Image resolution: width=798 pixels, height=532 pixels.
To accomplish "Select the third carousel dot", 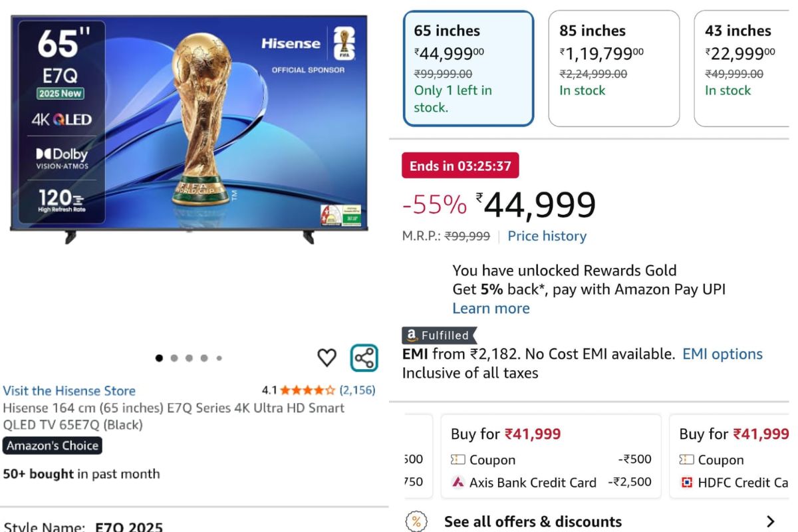I will tap(190, 358).
